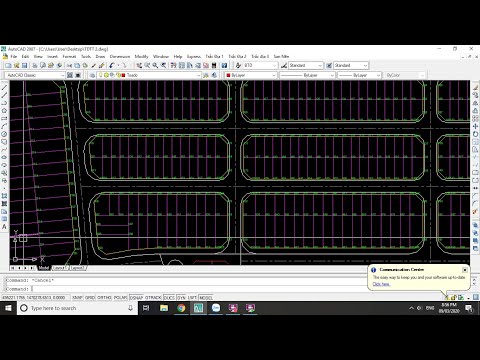Screen dimensions: 480x360
Task: Open the layer dropdown showing Toado
Action: click(149, 75)
